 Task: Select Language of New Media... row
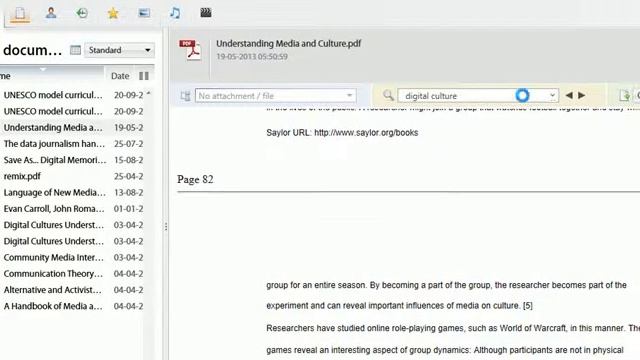[x=73, y=193]
